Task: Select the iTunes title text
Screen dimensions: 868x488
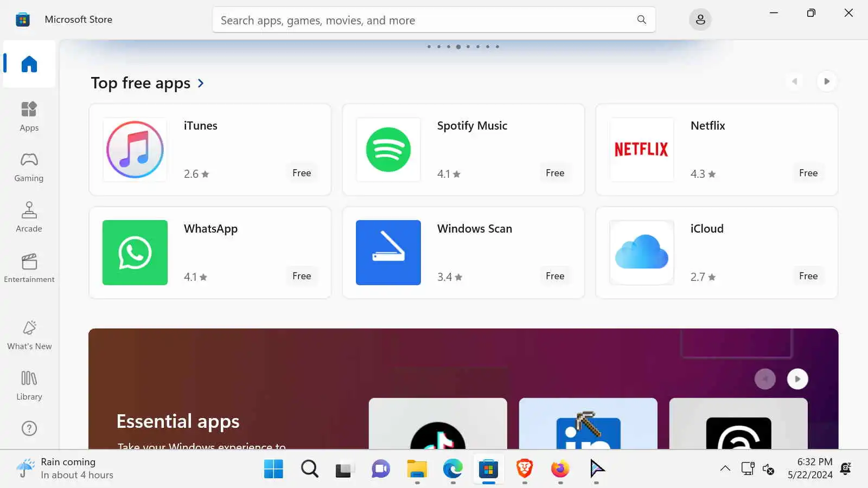Action: pos(201,126)
